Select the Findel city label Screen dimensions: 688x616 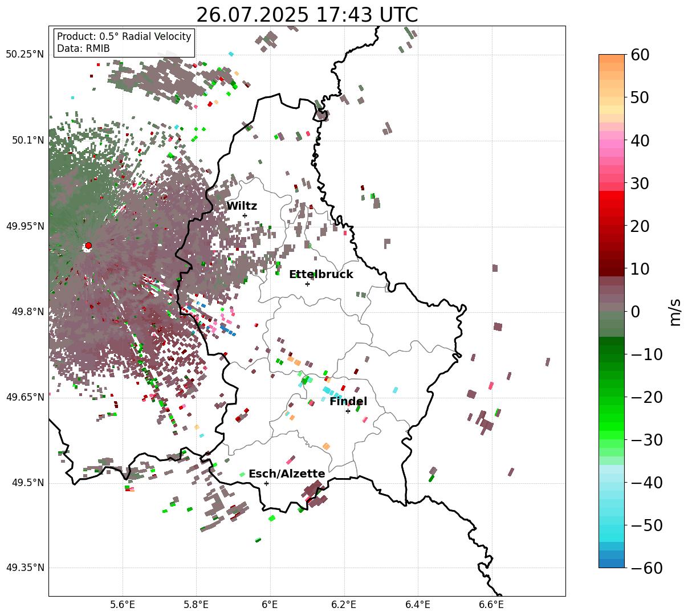(348, 402)
